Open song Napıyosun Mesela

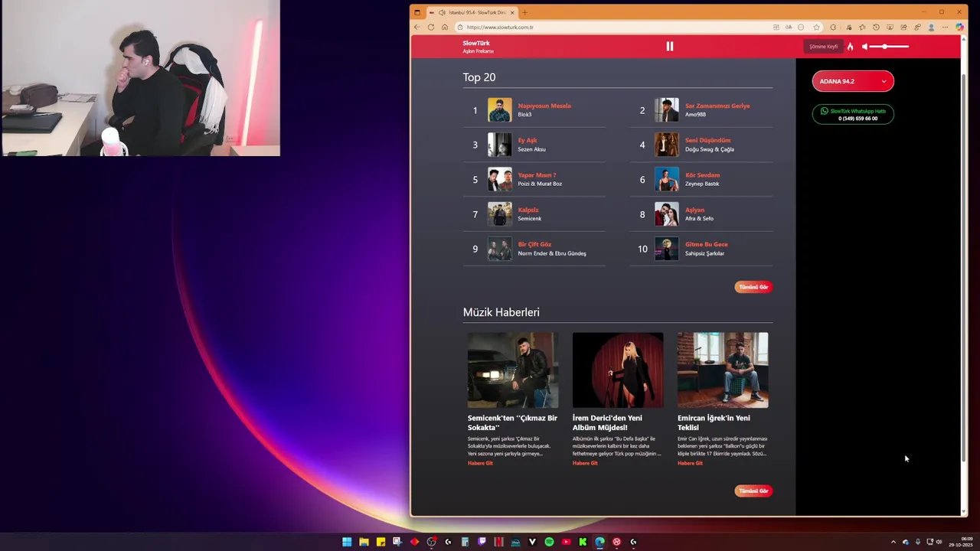click(544, 106)
